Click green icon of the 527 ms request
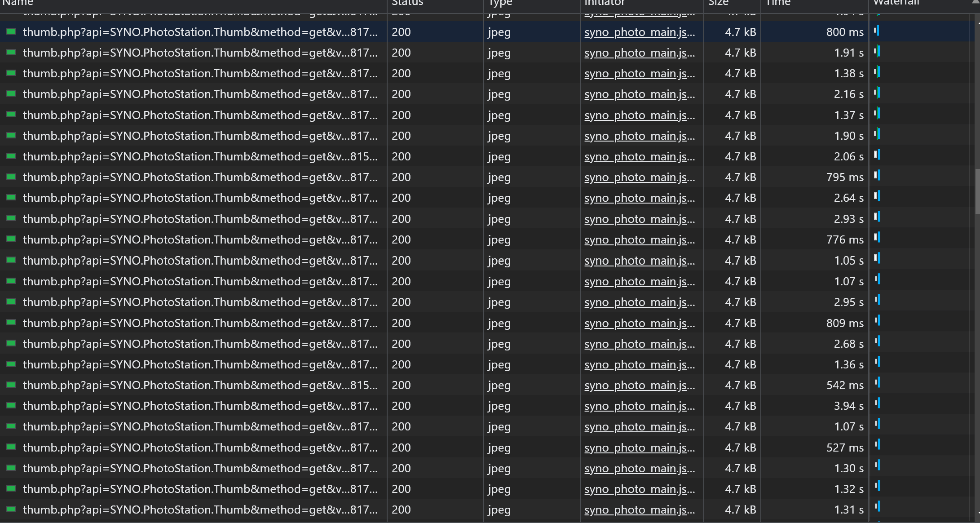Viewport: 980px width, 523px height. point(11,448)
